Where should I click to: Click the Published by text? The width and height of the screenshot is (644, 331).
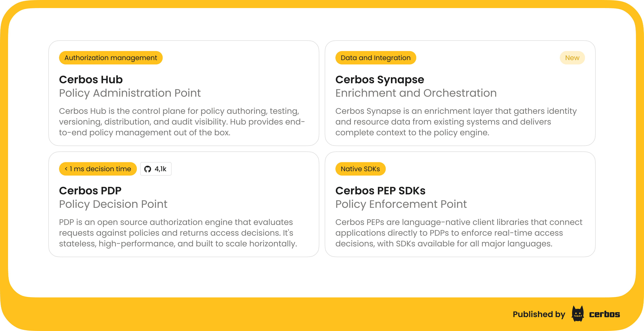[539, 314]
